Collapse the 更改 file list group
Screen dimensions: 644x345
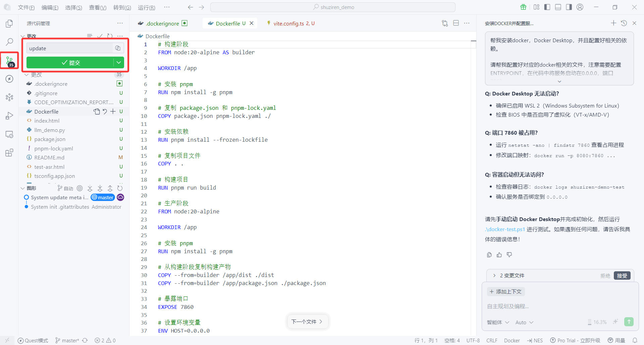pyautogui.click(x=26, y=75)
